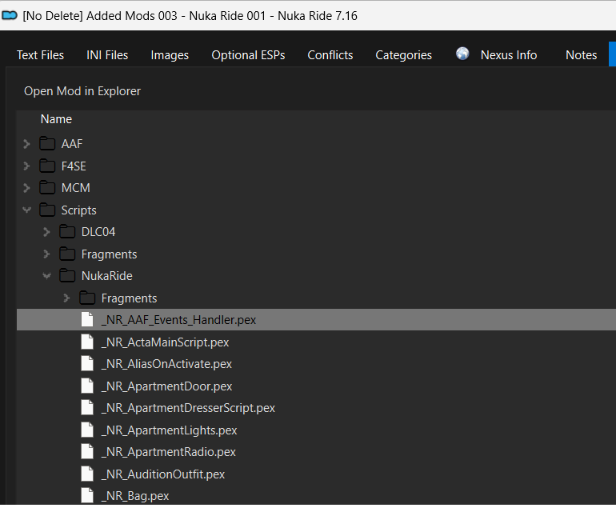
Task: Expand the AAF folder
Action: (26, 144)
